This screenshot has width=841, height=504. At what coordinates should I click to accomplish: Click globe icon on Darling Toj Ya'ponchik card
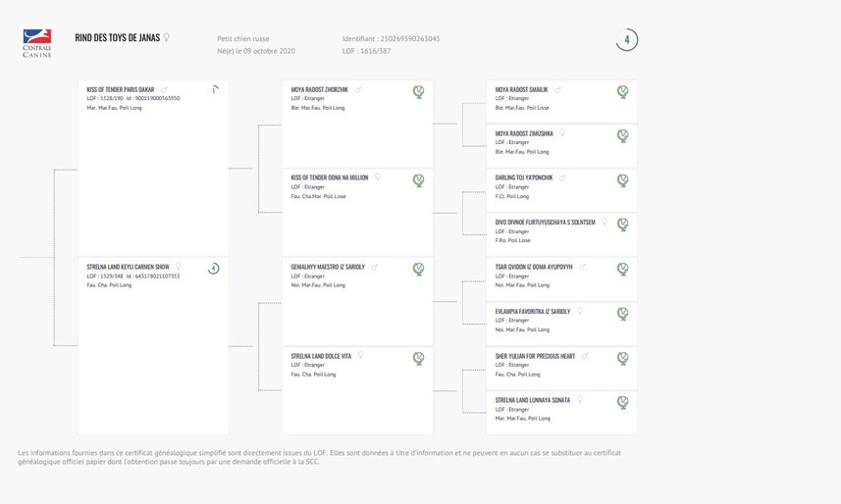[x=622, y=180]
